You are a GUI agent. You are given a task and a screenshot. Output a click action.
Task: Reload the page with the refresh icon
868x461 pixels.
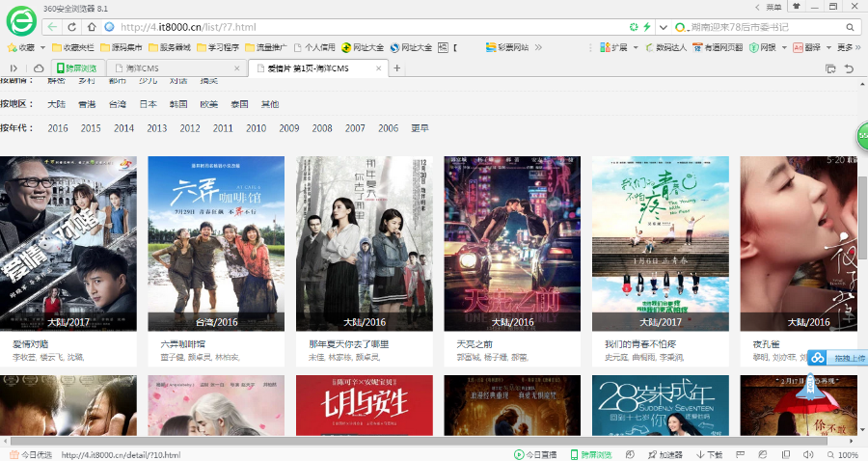72,27
